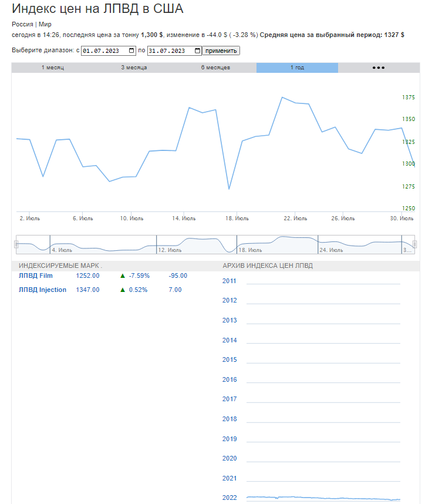Click the green arrow next to -7.59%
This screenshot has width=432, height=504.
(x=122, y=275)
